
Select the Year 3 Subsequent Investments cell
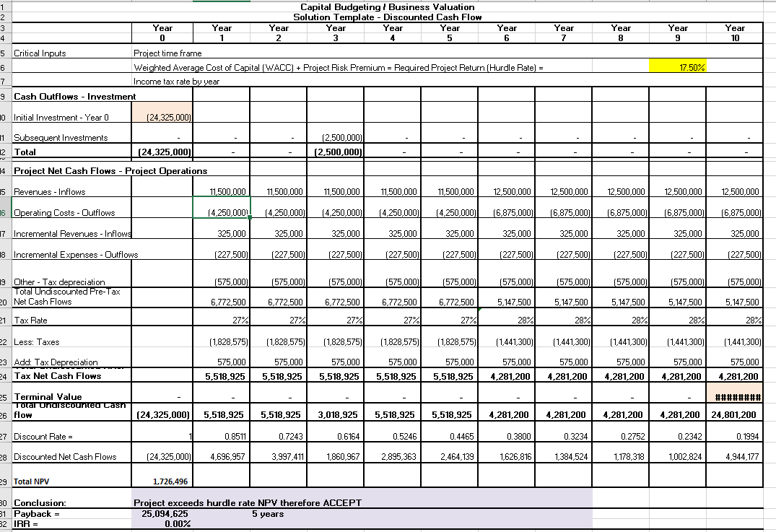tap(336, 137)
